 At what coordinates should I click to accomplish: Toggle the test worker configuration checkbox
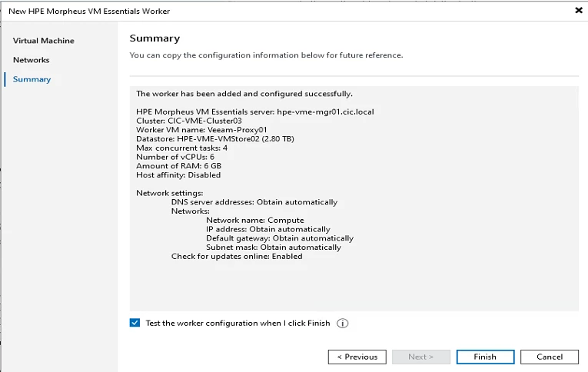135,324
